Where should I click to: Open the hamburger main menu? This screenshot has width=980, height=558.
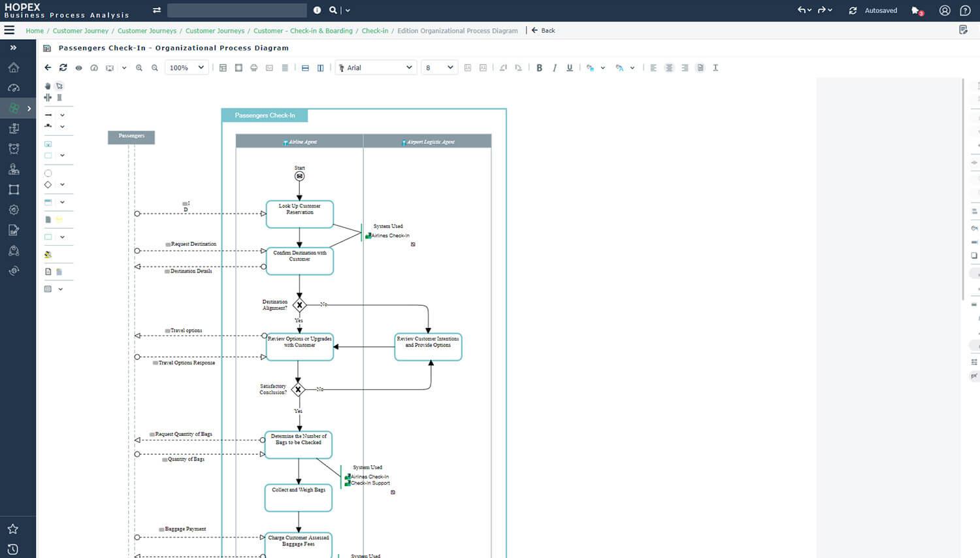(9, 30)
